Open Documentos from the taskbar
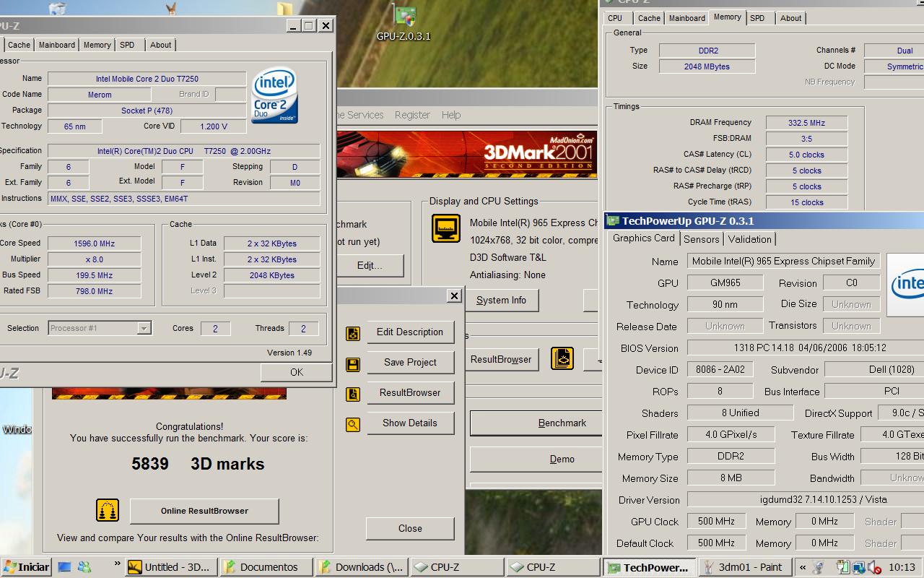This screenshot has height=578, width=924. pos(266,567)
